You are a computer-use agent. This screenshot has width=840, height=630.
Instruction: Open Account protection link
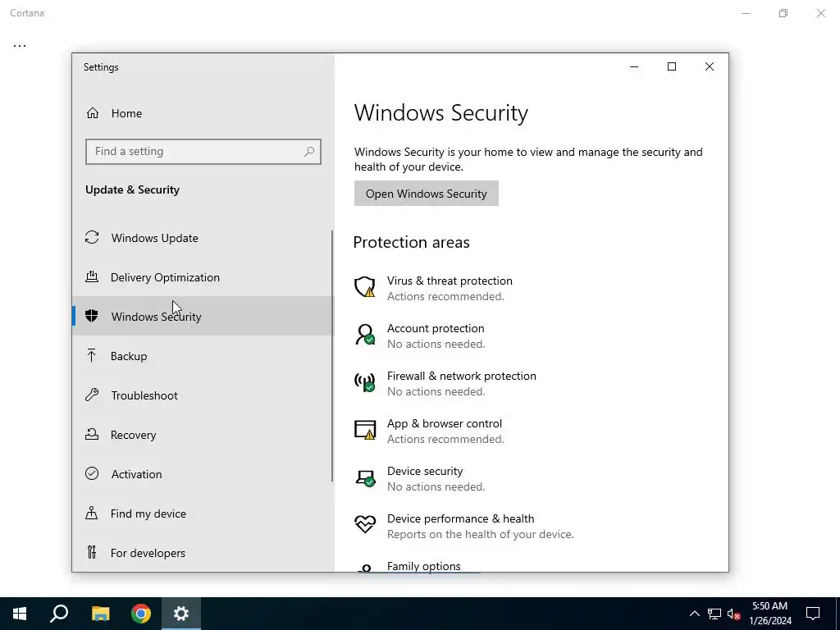click(436, 328)
